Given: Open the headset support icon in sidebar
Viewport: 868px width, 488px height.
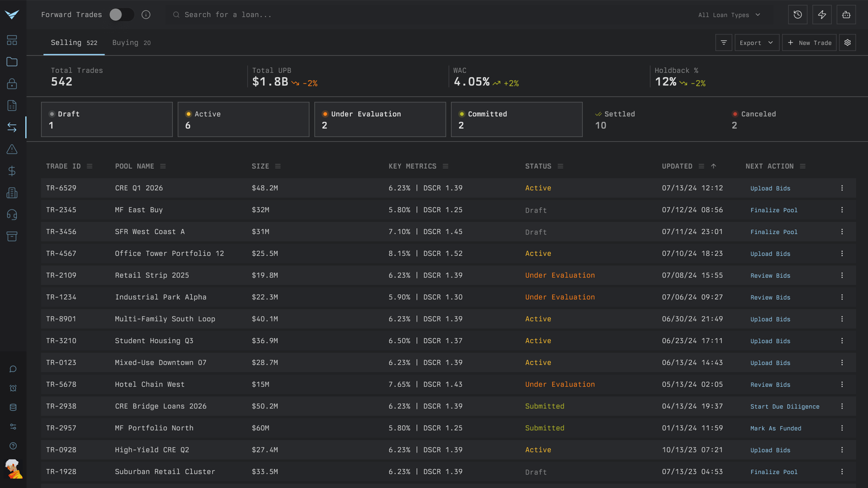Looking at the screenshot, I should (12, 215).
